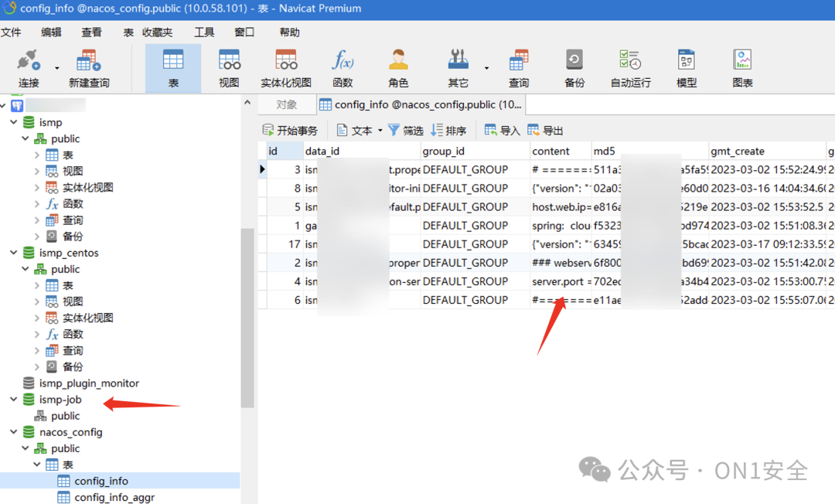Create a new query with 新建查询
835x504 pixels.
tap(89, 68)
